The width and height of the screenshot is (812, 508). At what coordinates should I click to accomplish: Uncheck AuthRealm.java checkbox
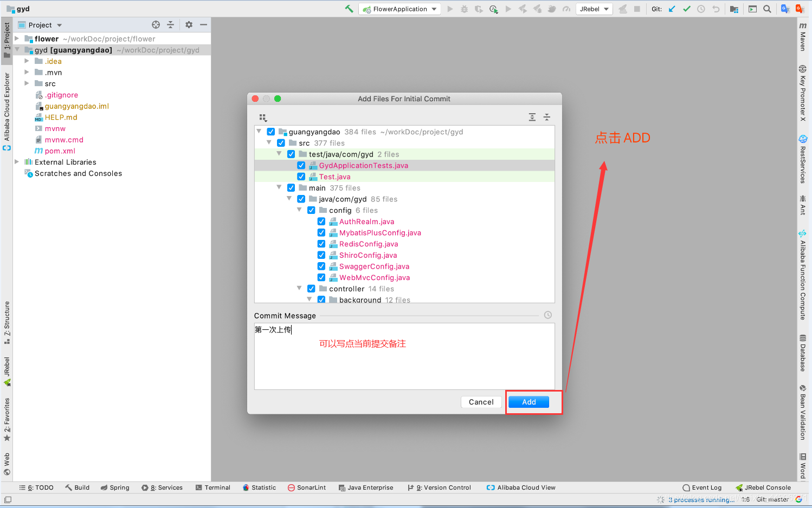pyautogui.click(x=321, y=222)
